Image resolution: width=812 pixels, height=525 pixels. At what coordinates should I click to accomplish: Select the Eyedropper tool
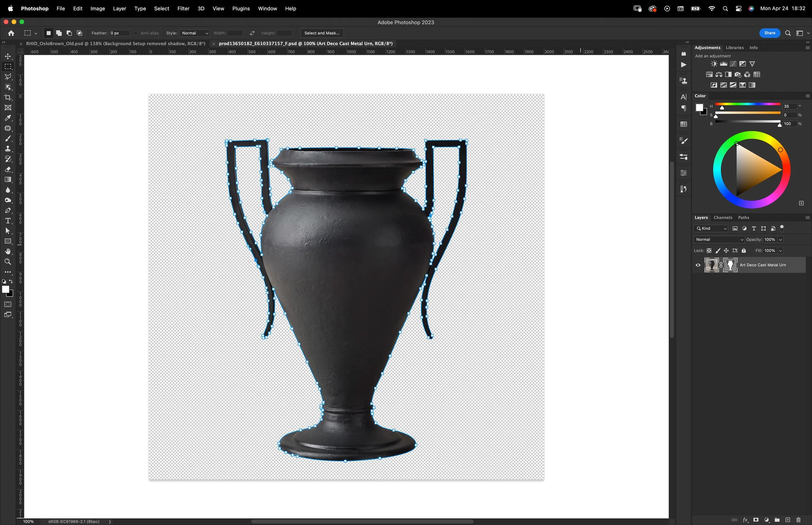(x=8, y=118)
